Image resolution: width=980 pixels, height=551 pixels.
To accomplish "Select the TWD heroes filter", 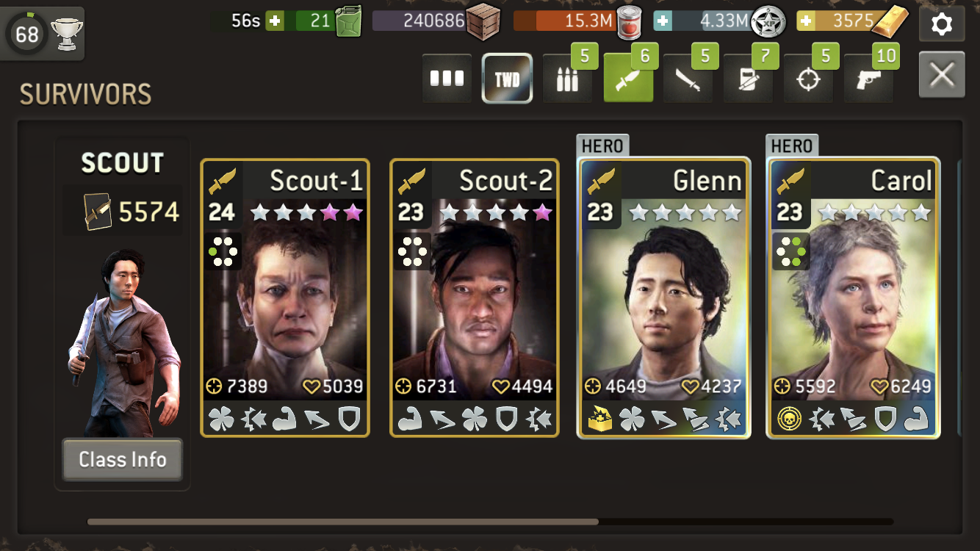I will coord(508,79).
